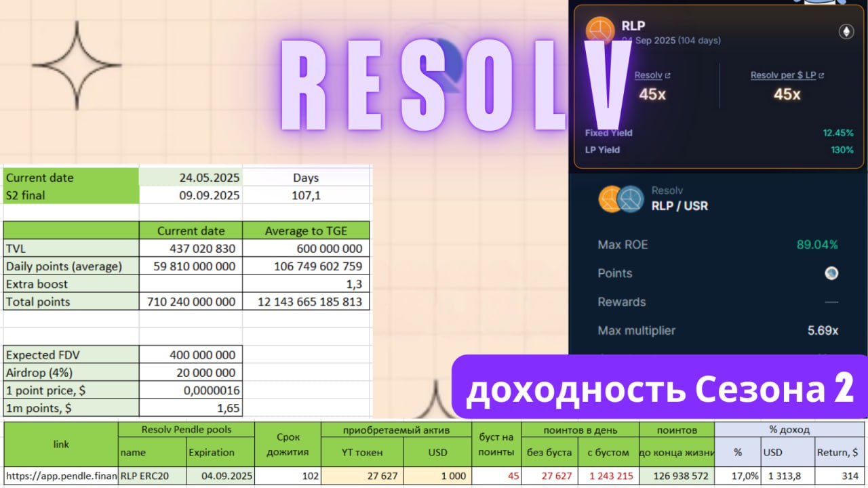The image size is (868, 488).
Task: Select the LP Yield value '130%'
Action: pos(842,150)
